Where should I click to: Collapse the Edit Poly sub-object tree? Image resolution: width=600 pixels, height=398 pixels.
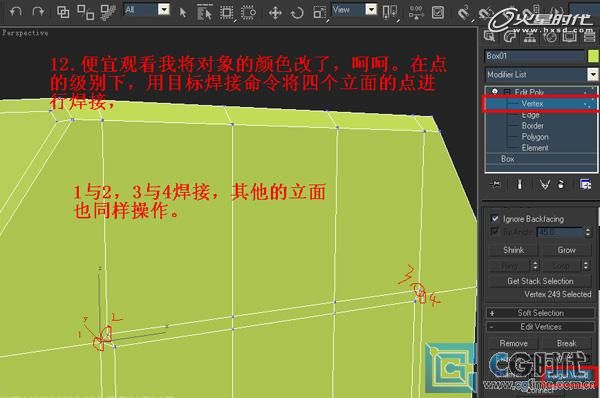point(507,92)
